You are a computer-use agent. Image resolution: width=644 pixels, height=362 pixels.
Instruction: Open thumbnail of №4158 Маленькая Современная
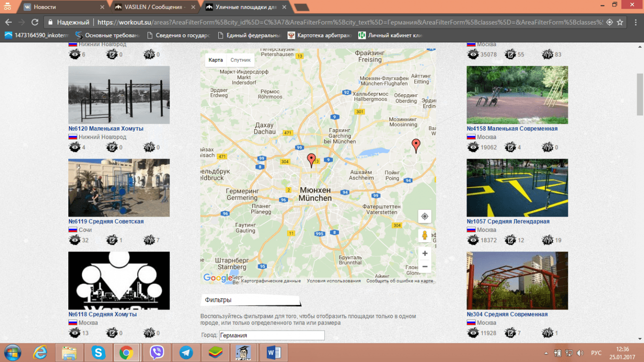517,95
